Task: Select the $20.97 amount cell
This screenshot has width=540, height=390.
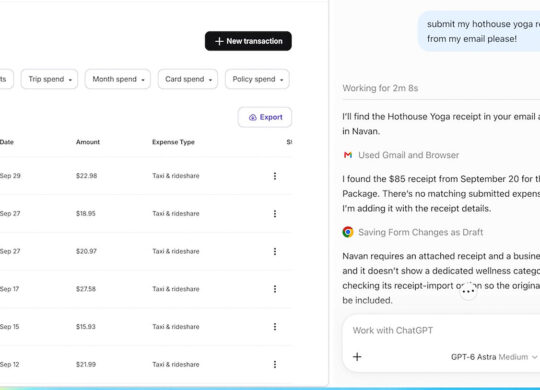Action: pos(86,251)
